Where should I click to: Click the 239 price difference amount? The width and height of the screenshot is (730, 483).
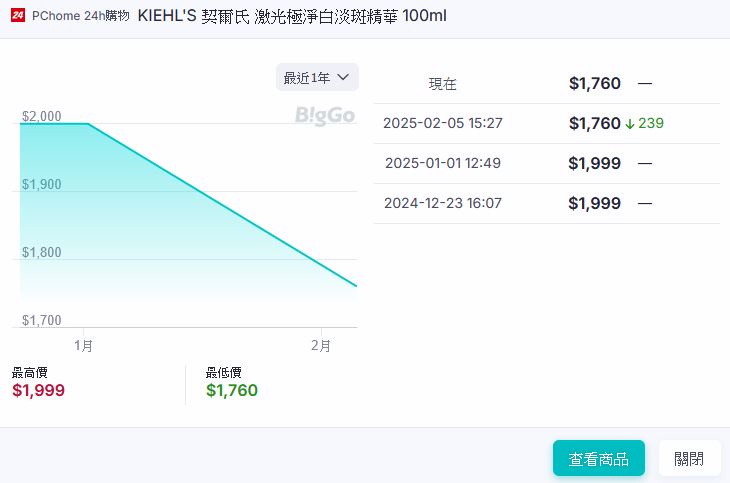click(x=651, y=124)
